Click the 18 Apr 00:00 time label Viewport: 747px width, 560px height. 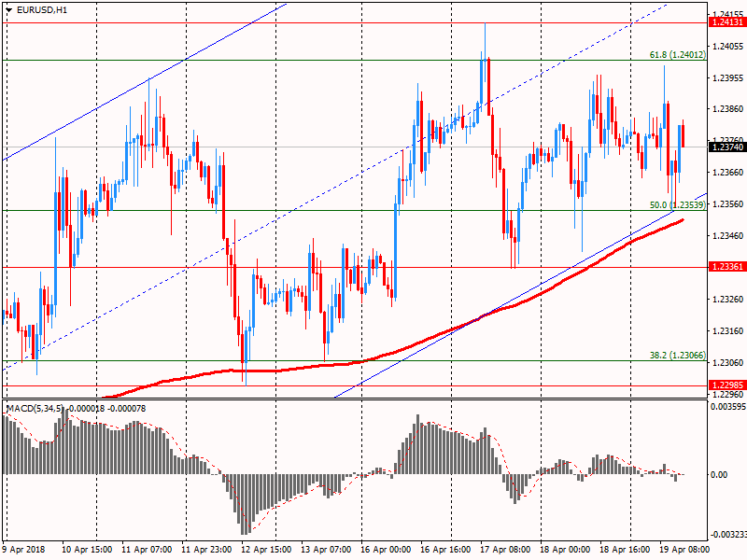coord(565,549)
